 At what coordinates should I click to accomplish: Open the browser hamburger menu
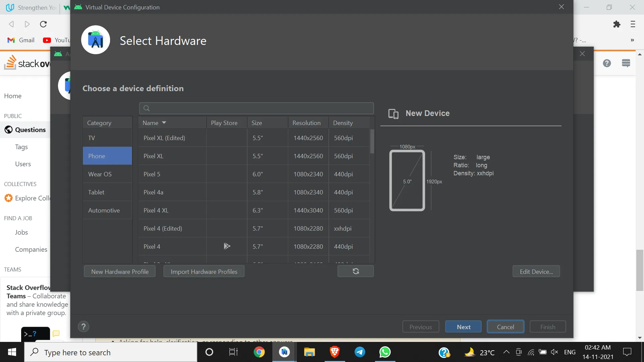[x=633, y=24]
